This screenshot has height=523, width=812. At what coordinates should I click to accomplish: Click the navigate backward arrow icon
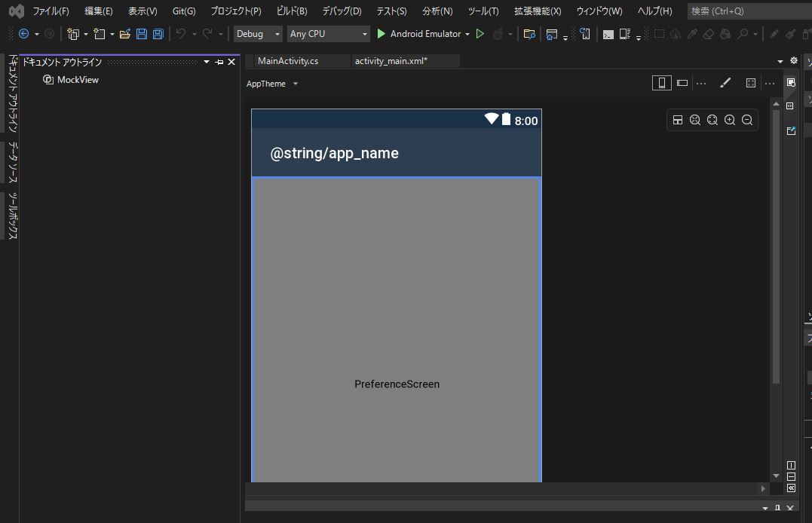[x=23, y=34]
